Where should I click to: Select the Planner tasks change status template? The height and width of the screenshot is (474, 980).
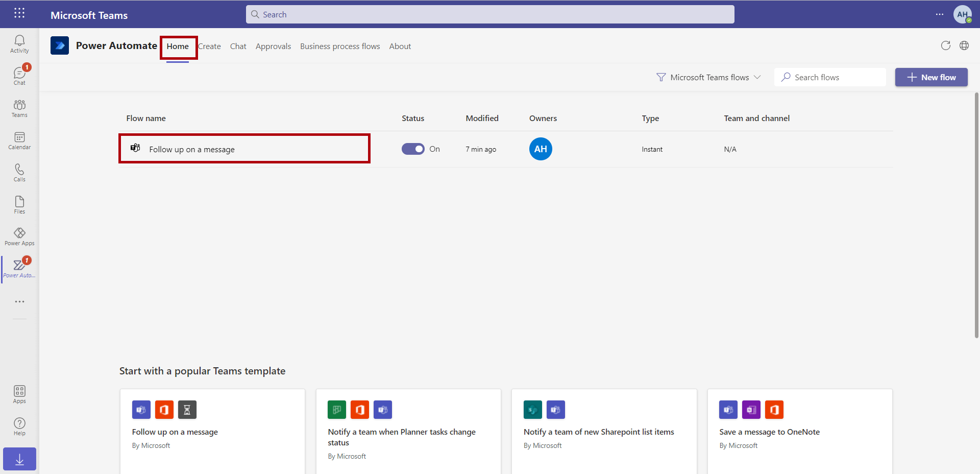408,432
